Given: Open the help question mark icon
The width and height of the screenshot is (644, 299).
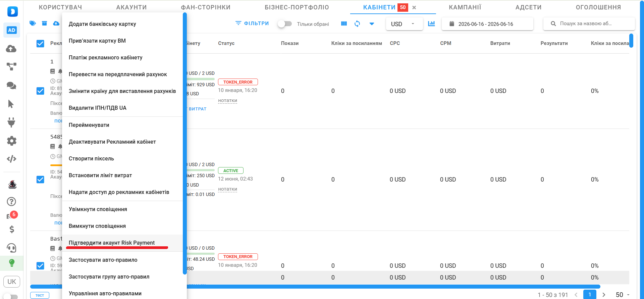Looking at the screenshot, I should tap(11, 201).
